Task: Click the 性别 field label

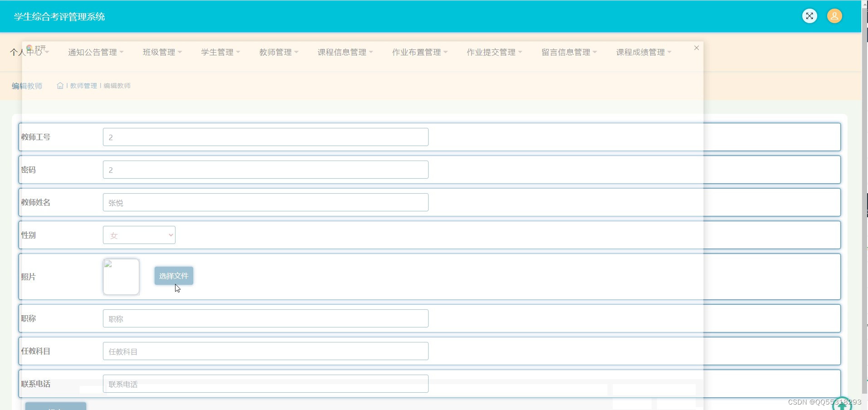Action: pos(28,235)
